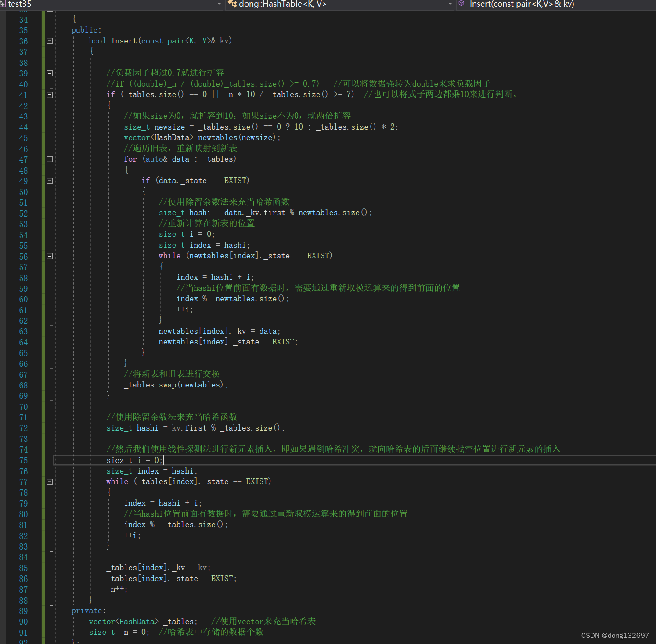Viewport: 656px width, 644px height.
Task: Click the '_n++;' statement
Action: [x=117, y=589]
